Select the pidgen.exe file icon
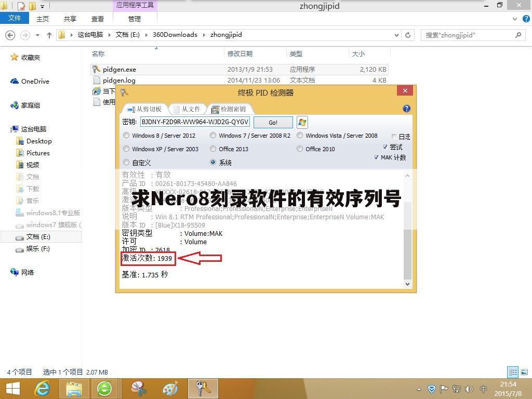The height and width of the screenshot is (399, 532). (96, 69)
